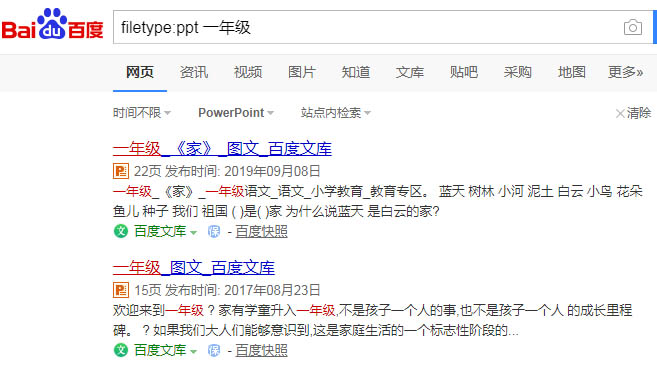Open 百度快照 link of first result

(261, 231)
